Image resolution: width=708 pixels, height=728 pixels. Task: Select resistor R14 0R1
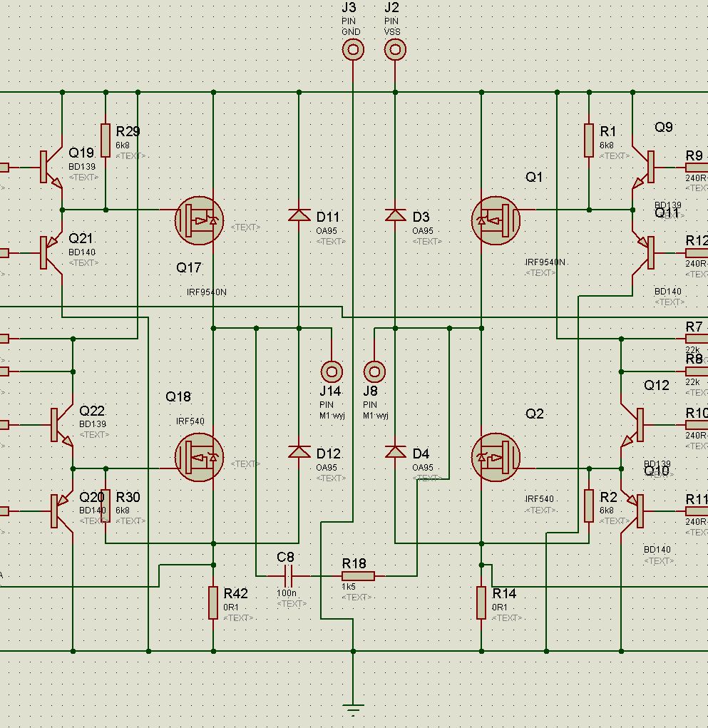pyautogui.click(x=481, y=603)
